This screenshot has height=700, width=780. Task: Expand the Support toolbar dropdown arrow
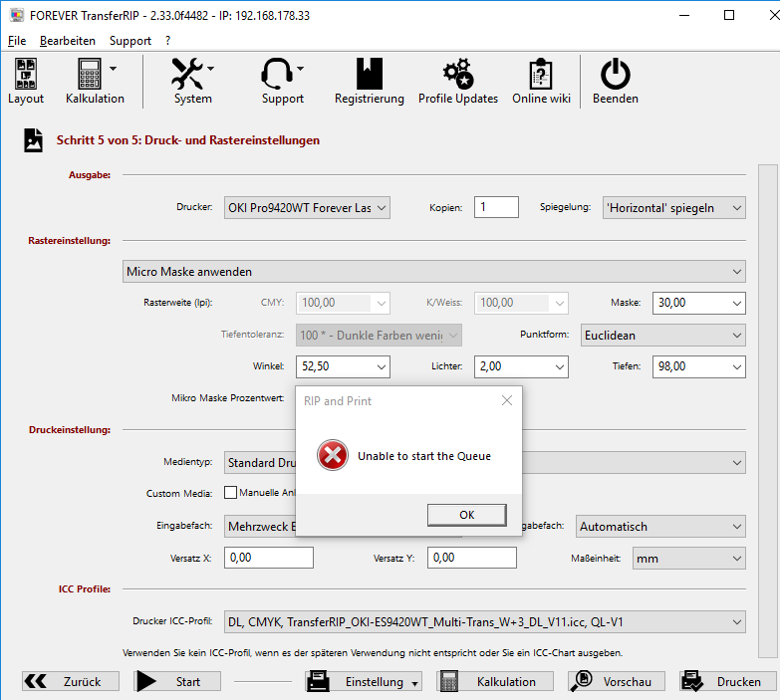(301, 69)
